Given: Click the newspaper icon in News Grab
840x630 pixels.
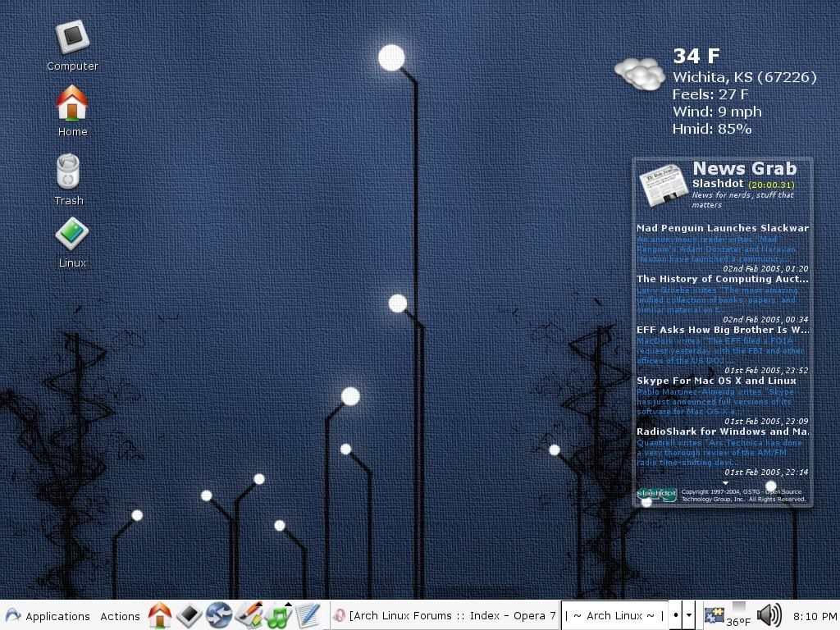Looking at the screenshot, I should pos(663,185).
